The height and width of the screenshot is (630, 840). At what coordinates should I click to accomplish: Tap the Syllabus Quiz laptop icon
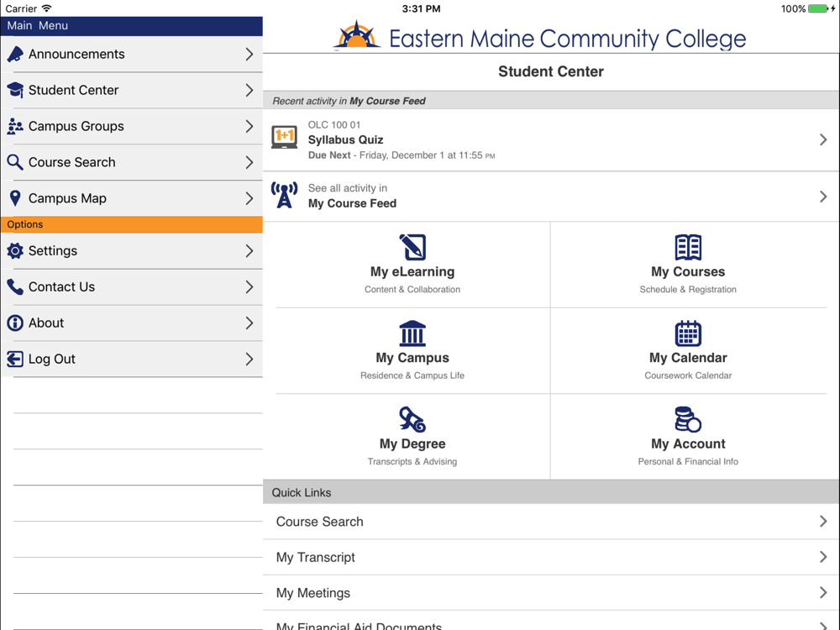285,137
